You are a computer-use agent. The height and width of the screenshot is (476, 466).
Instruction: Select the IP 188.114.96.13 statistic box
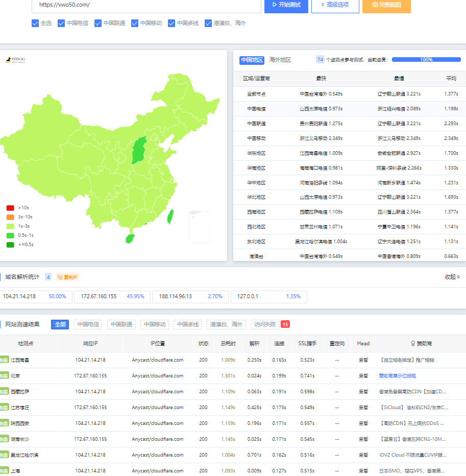190,297
